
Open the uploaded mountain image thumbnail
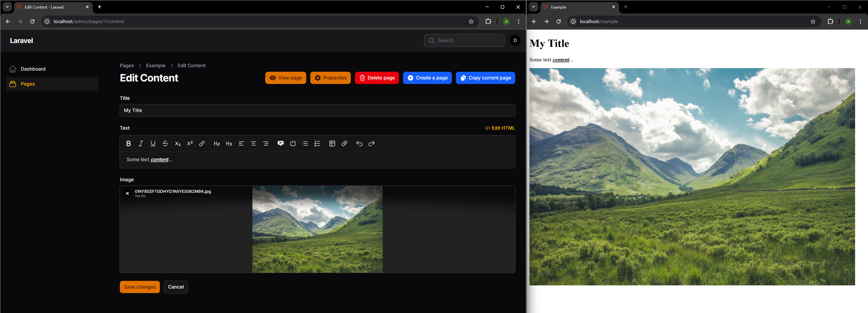(317, 229)
